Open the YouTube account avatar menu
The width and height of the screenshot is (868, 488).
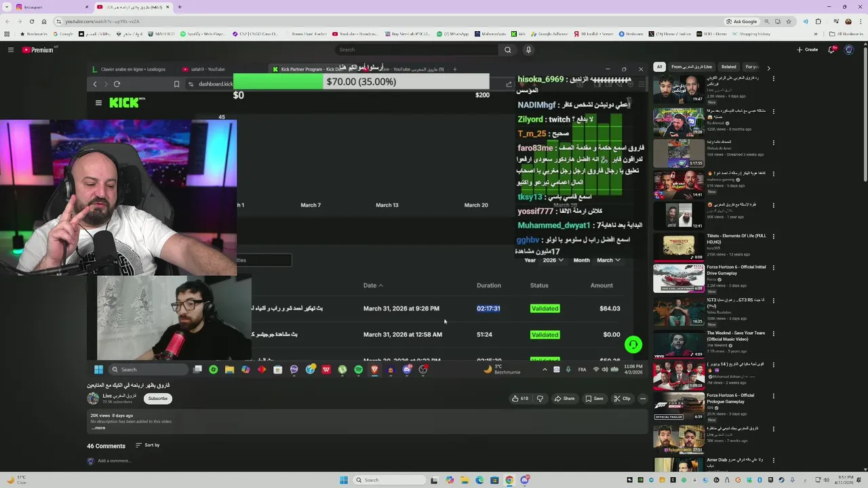[849, 49]
